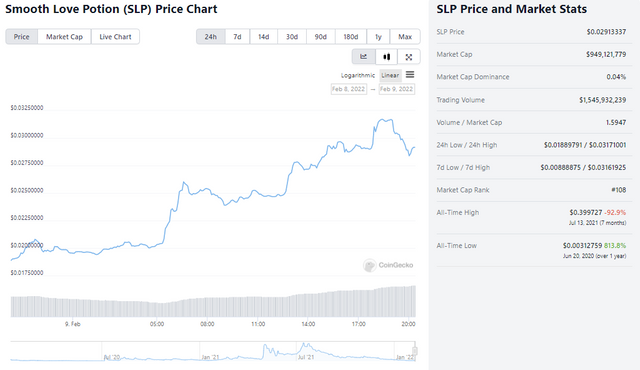Switch to the Market Cap tab
This screenshot has height=370, width=640.
point(64,37)
